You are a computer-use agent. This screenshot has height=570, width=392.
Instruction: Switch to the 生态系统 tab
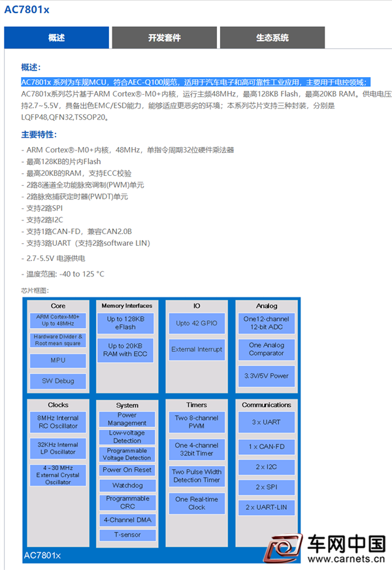[272, 37]
